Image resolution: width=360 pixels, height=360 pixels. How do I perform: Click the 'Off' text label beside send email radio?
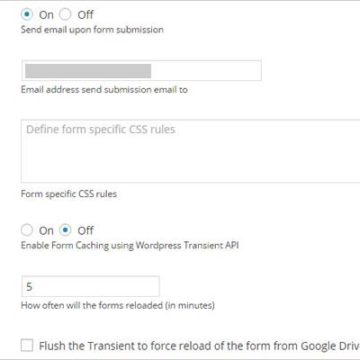tap(85, 15)
